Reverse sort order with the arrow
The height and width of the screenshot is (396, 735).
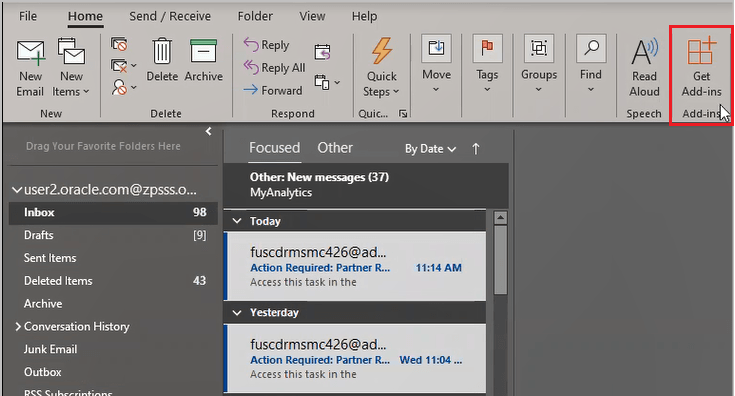pyautogui.click(x=476, y=149)
